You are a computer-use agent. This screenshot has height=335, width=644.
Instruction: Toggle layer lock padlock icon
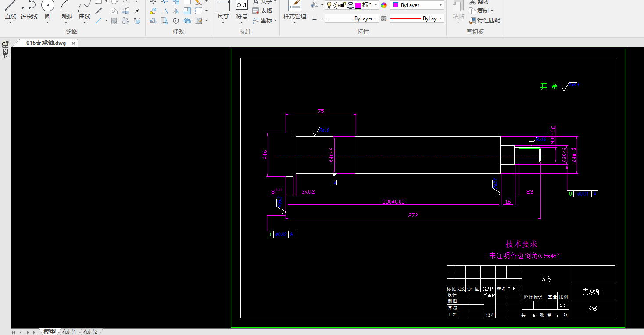coord(343,5)
